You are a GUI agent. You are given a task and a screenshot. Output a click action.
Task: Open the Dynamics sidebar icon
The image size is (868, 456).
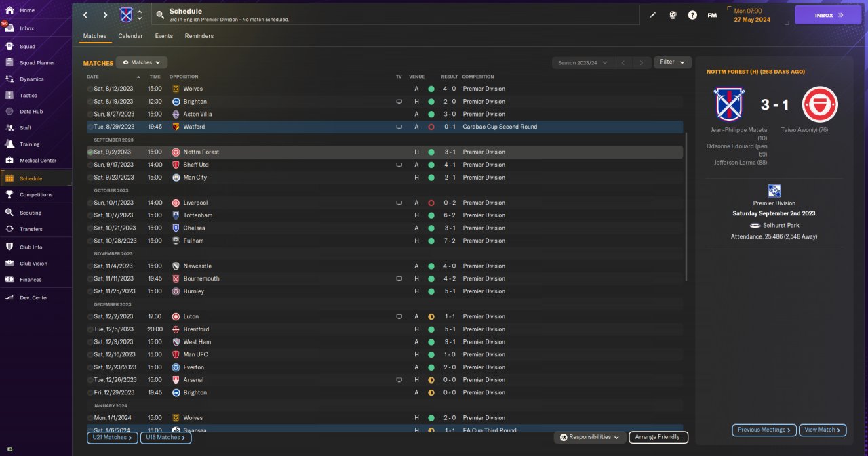[9, 79]
